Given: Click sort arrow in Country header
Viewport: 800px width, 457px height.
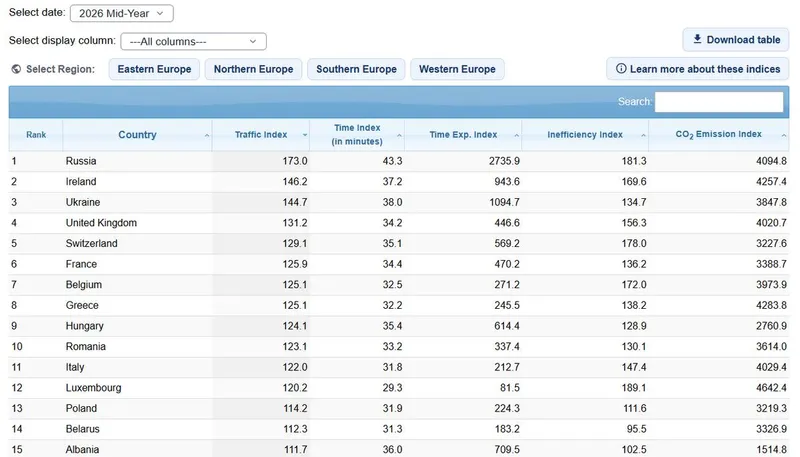Looking at the screenshot, I should tap(207, 136).
